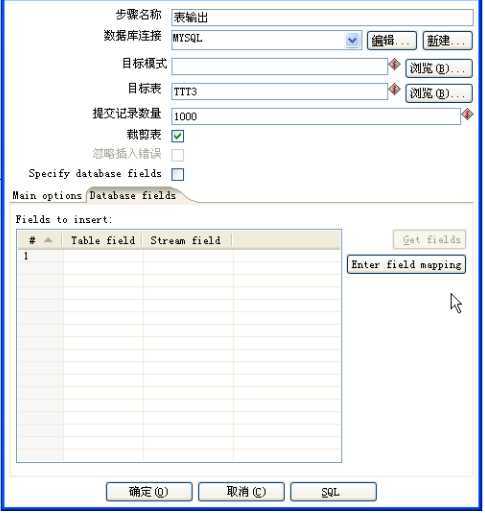Focus the 步骤名称 input field

tap(323, 17)
